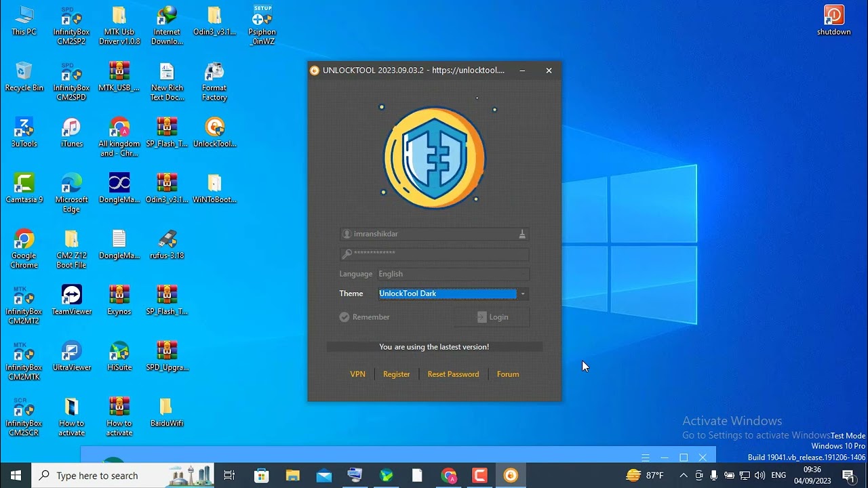The height and width of the screenshot is (488, 868).
Task: Select the CM2 Z12 Boot File folder
Action: click(71, 249)
